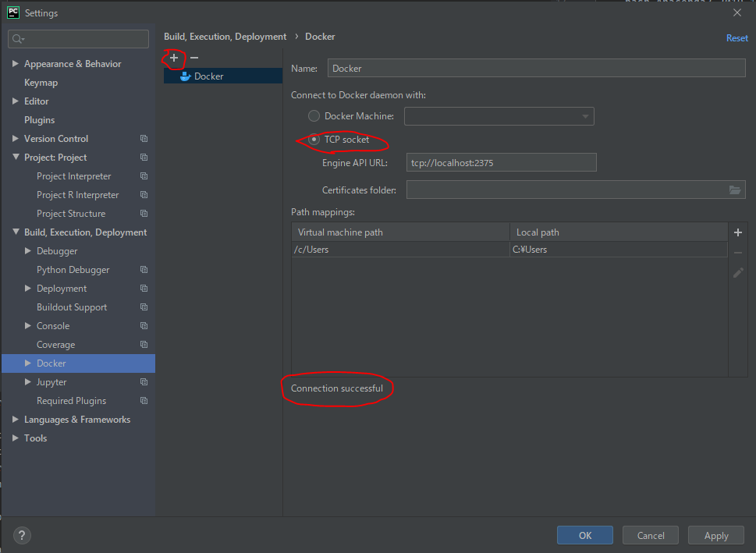Image resolution: width=756 pixels, height=553 pixels.
Task: Expand the Version Control section
Action: 16,138
